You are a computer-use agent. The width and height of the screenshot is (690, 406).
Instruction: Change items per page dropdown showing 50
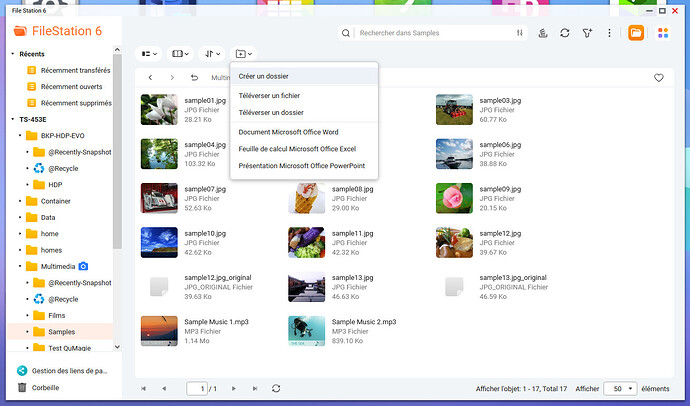tap(619, 387)
